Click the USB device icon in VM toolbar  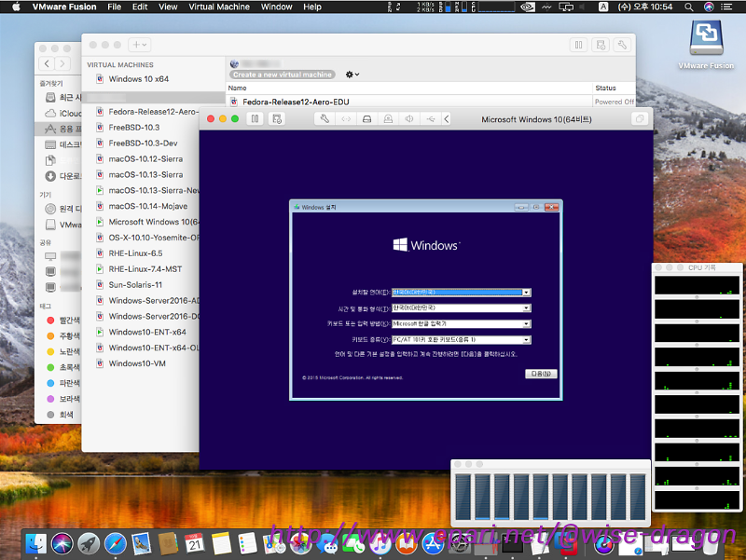point(431,119)
